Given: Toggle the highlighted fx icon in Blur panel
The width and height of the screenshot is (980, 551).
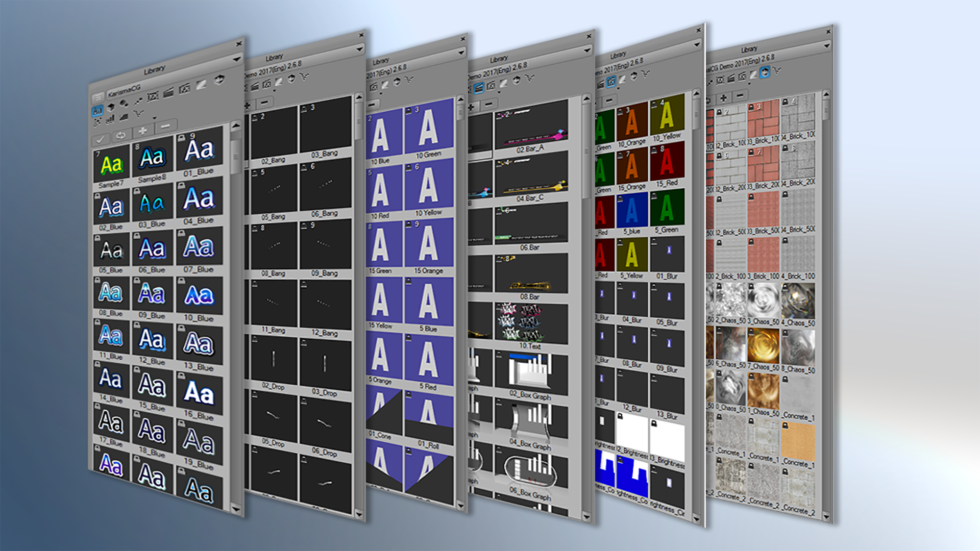Looking at the screenshot, I should click(611, 82).
